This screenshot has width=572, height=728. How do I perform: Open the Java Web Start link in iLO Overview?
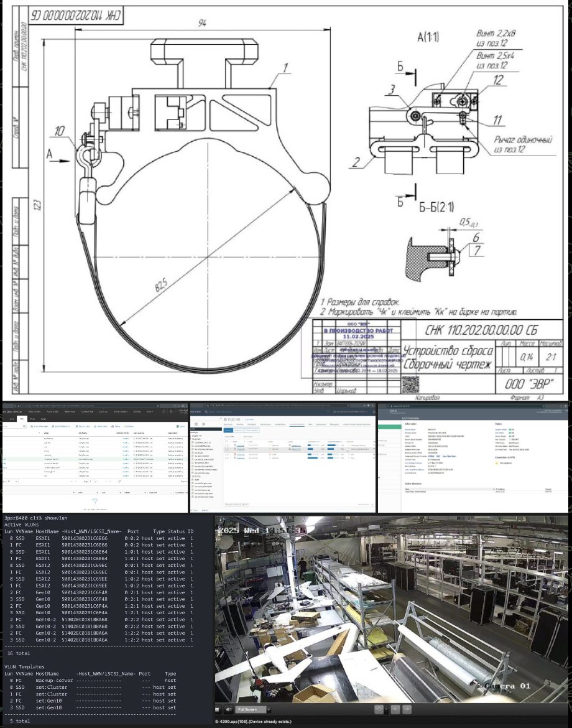pyautogui.click(x=450, y=456)
